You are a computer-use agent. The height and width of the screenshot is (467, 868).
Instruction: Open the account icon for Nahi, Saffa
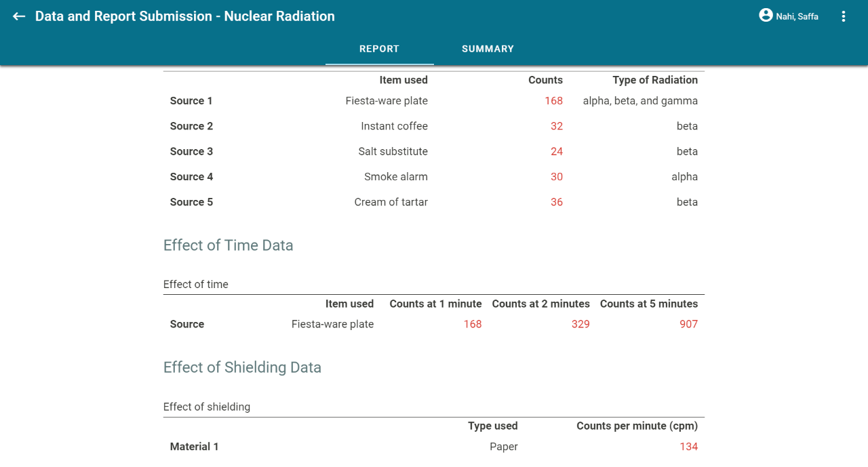[766, 16]
